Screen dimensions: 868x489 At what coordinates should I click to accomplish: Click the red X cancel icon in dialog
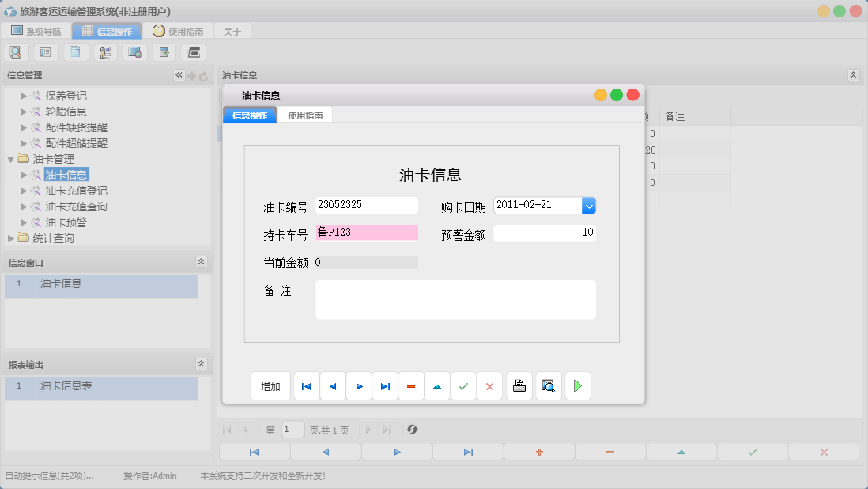click(489, 385)
